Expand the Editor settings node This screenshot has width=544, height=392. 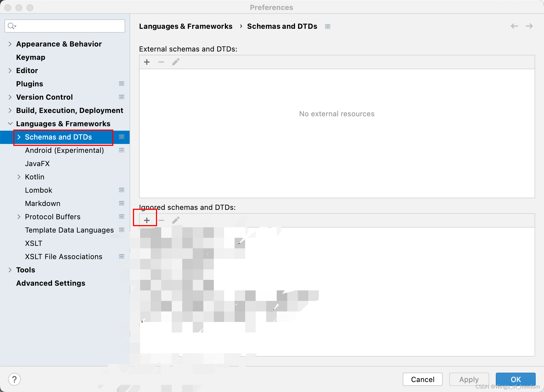(x=10, y=70)
